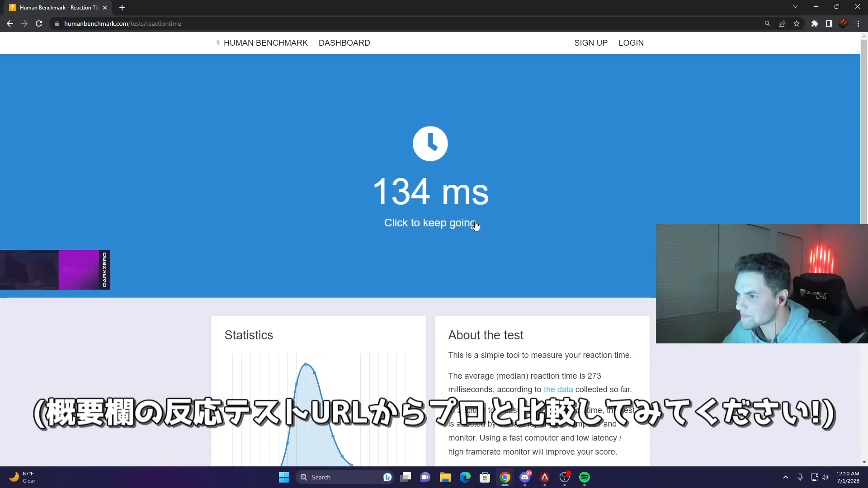Viewport: 868px width, 488px height.
Task: Open the Chrome side panel icon
Action: (829, 23)
